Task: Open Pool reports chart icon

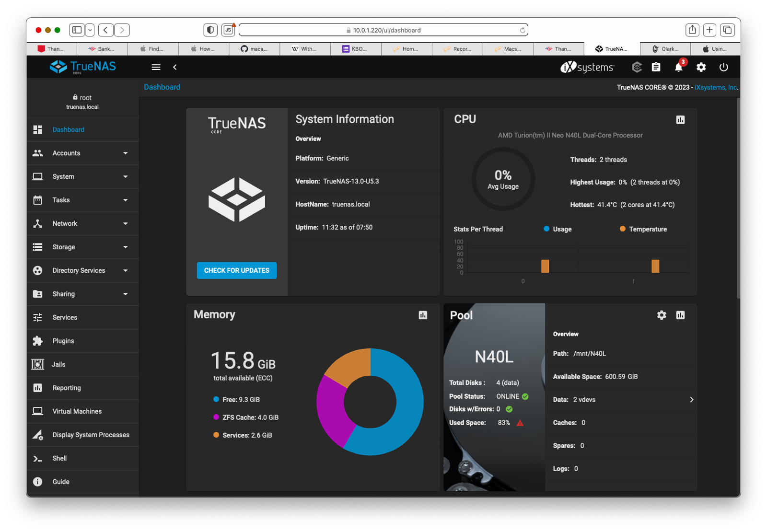Action: pos(680,315)
